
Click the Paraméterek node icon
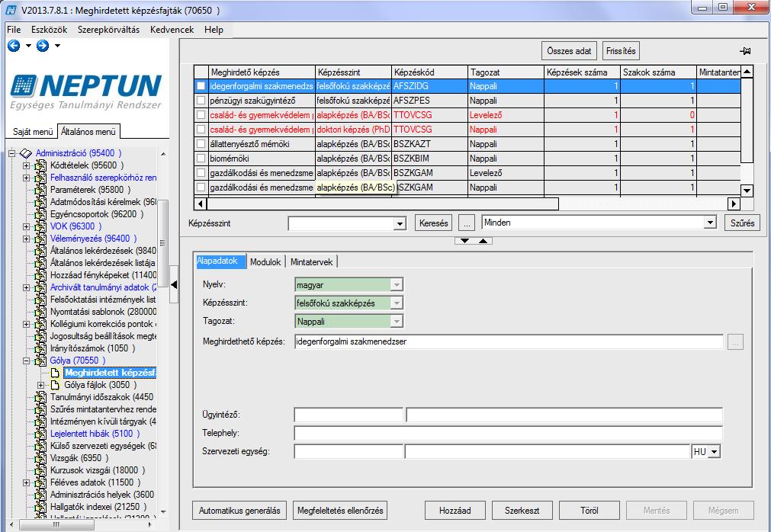point(41,190)
